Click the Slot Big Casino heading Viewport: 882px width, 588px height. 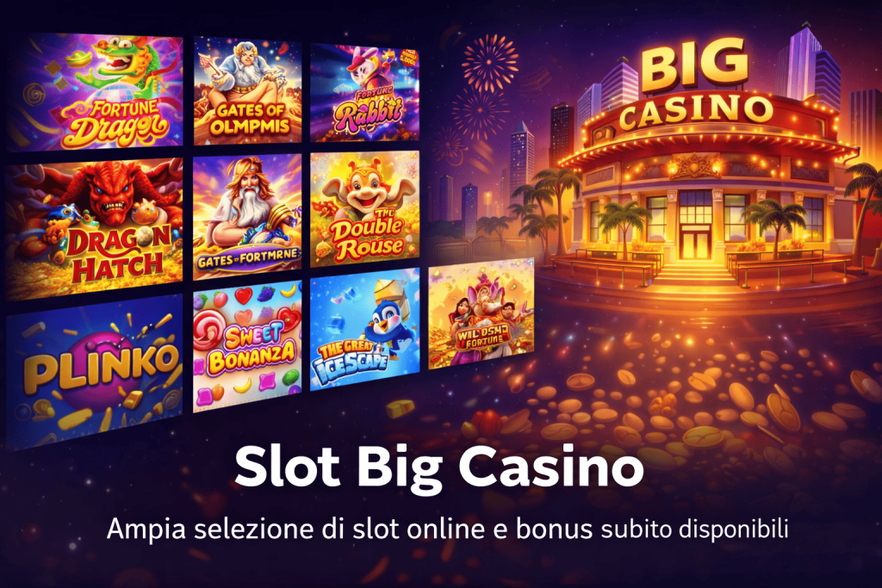click(438, 467)
